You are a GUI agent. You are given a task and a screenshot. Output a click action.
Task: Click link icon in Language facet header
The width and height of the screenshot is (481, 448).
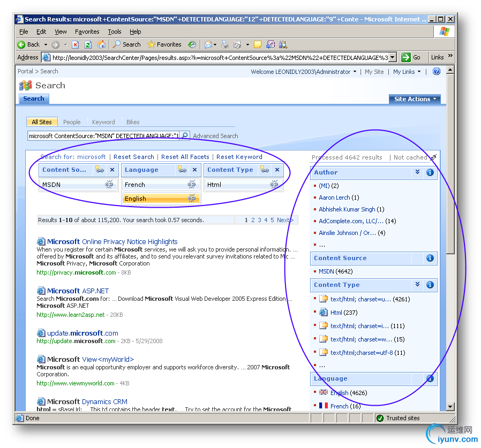pos(182,169)
